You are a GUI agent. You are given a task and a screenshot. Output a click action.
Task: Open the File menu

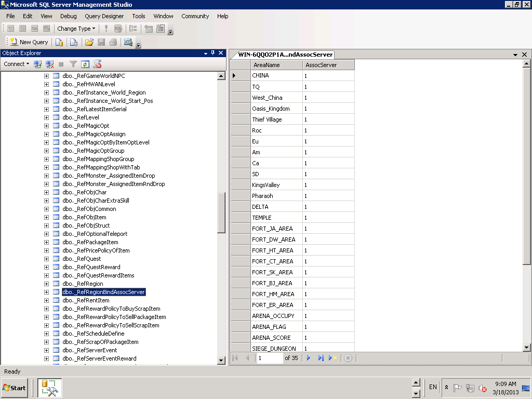coord(10,16)
